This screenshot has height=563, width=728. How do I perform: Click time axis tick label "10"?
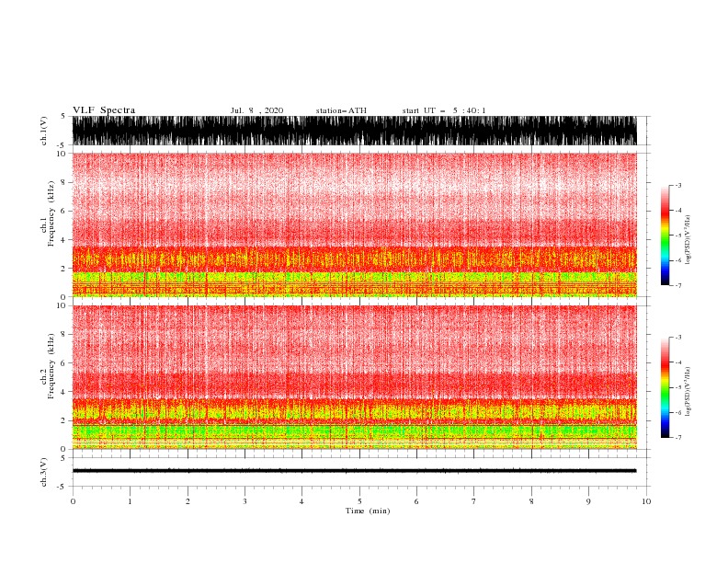click(x=646, y=501)
